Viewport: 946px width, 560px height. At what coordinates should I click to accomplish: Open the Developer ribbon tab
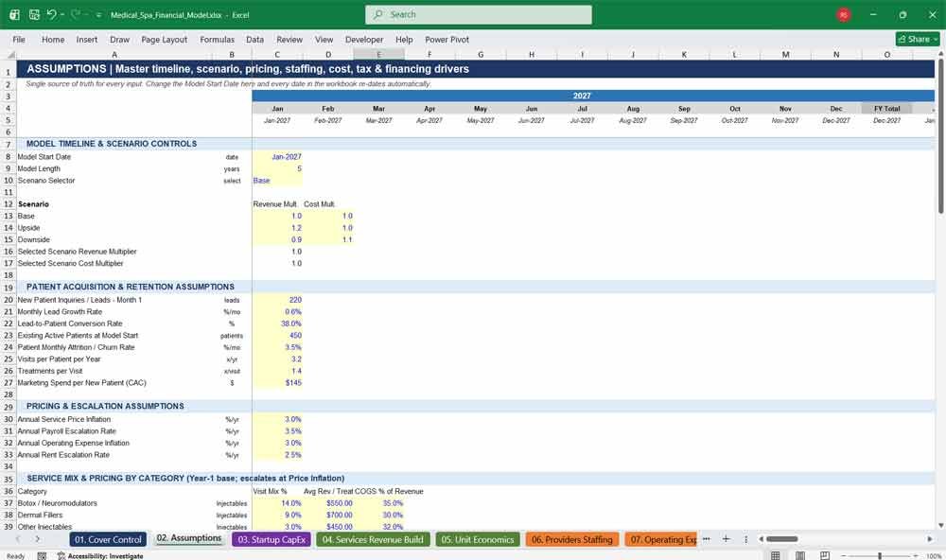pyautogui.click(x=364, y=39)
